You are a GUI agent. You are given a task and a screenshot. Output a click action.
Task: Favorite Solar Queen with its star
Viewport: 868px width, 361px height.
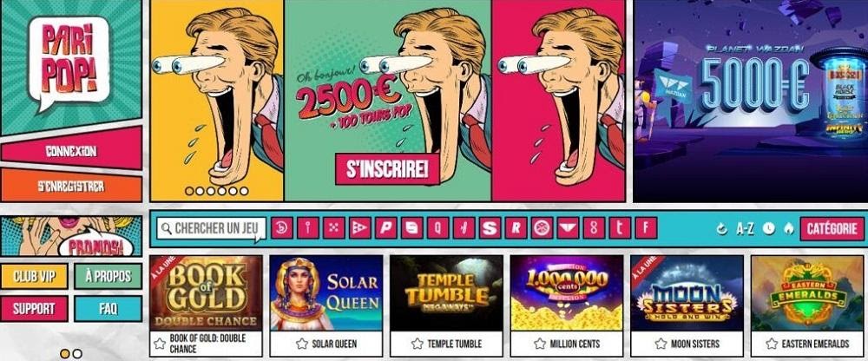[302, 344]
